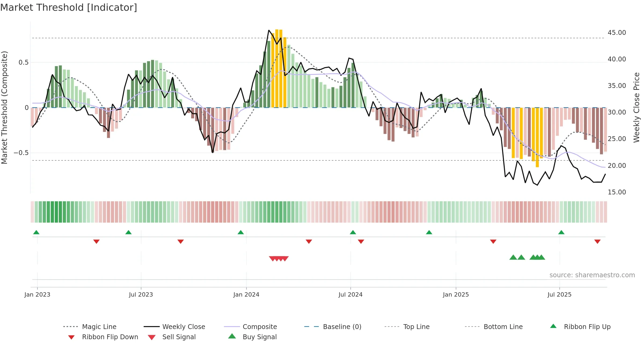Screen dimensions: 644x362
Task: Click the last Ribbon Flip Down marker in late 2025
Action: click(x=597, y=242)
